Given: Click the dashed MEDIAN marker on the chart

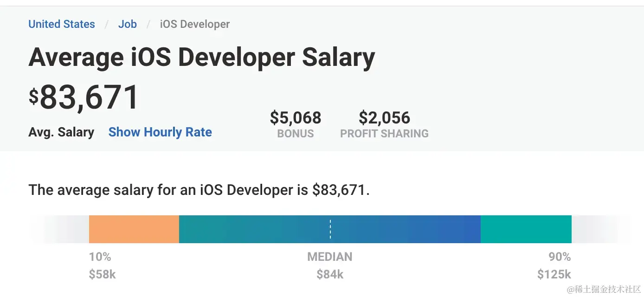Looking at the screenshot, I should tap(330, 229).
